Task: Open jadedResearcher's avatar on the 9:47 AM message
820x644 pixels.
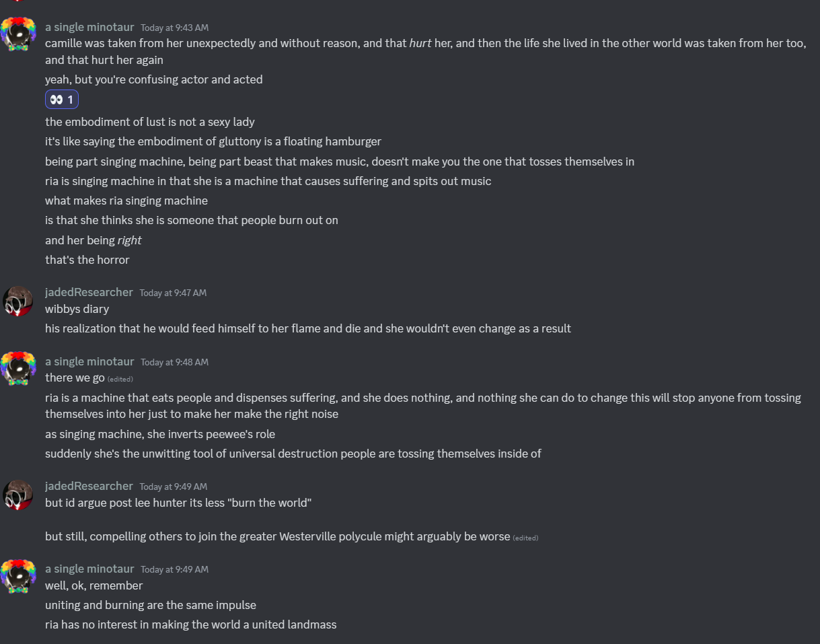Action: coord(18,300)
